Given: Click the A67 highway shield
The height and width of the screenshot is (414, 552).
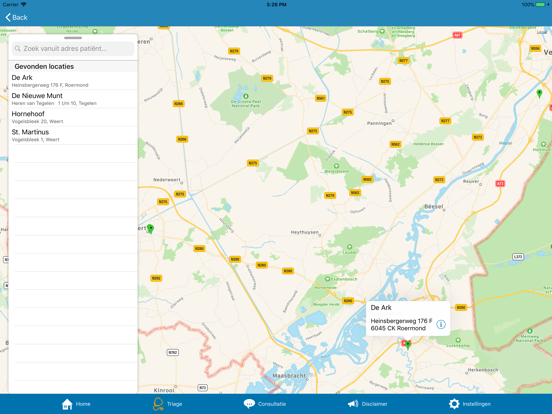Looking at the screenshot, I should point(457,35).
